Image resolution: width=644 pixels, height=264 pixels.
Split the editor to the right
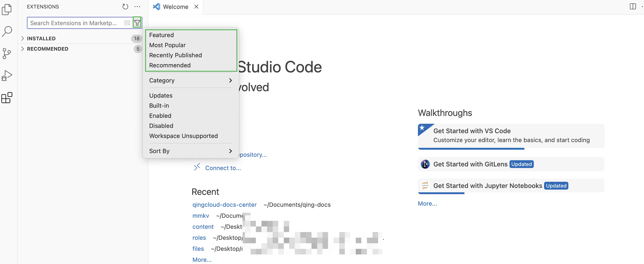633,7
